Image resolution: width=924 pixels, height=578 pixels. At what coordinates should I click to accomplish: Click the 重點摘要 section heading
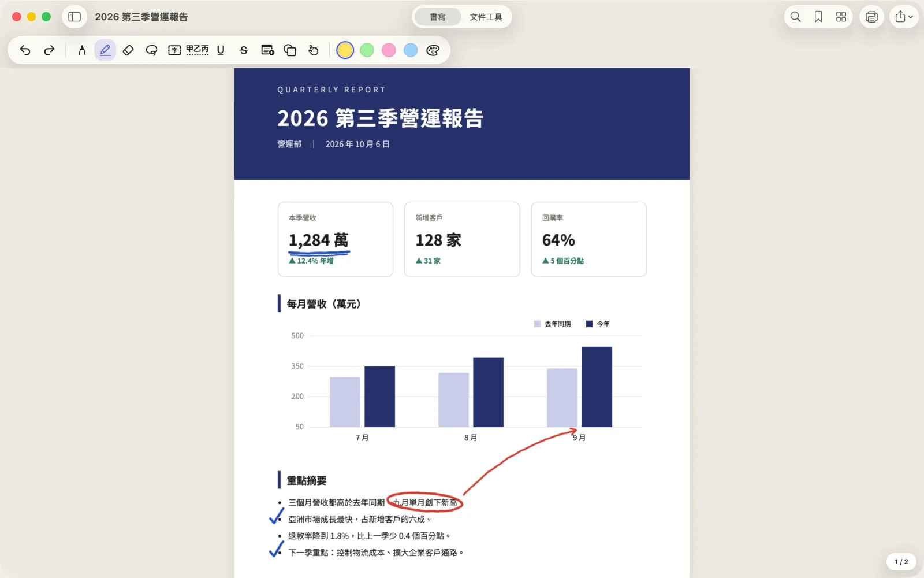pyautogui.click(x=307, y=480)
